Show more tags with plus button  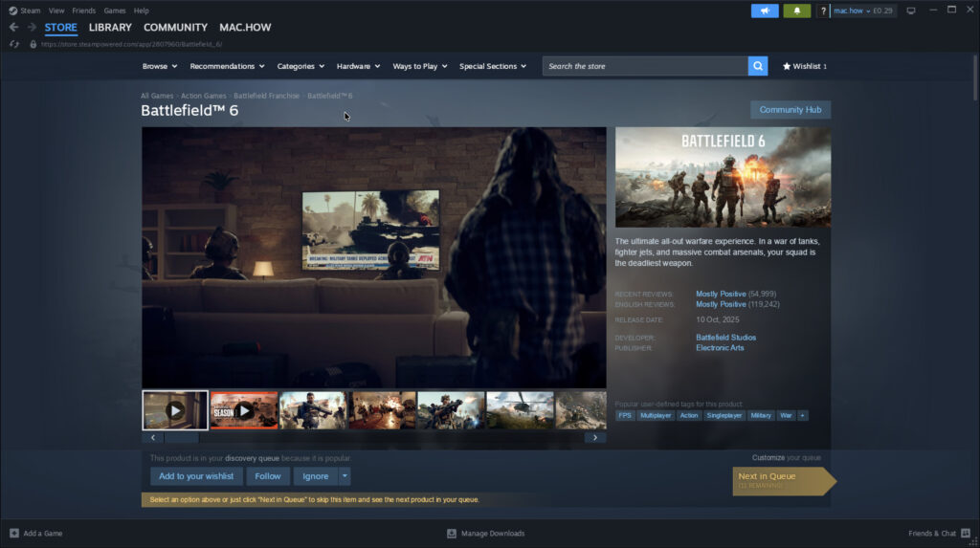click(803, 415)
